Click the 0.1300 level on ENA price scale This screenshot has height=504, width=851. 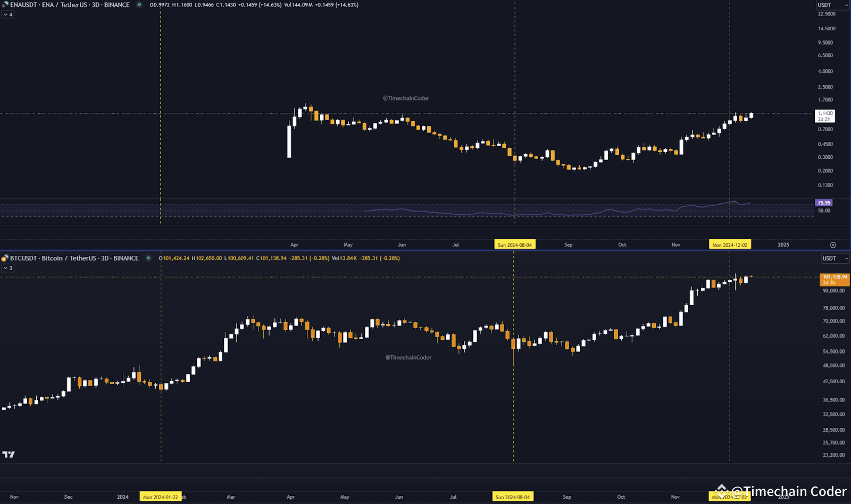pyautogui.click(x=825, y=186)
